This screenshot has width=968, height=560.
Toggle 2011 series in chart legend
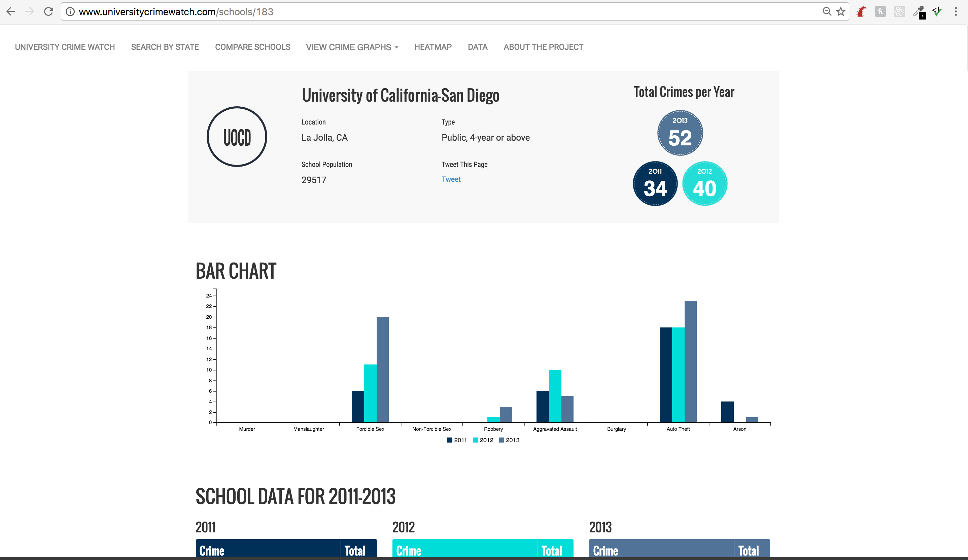(457, 440)
